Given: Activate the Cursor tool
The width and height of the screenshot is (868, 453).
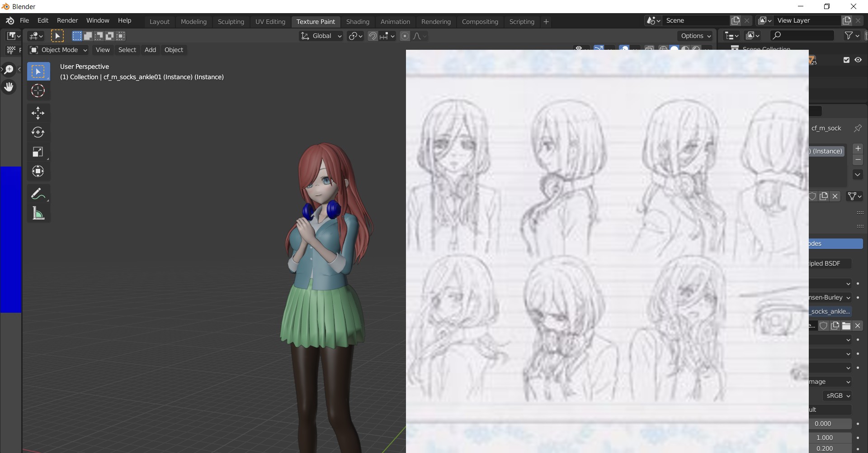Looking at the screenshot, I should pyautogui.click(x=38, y=91).
